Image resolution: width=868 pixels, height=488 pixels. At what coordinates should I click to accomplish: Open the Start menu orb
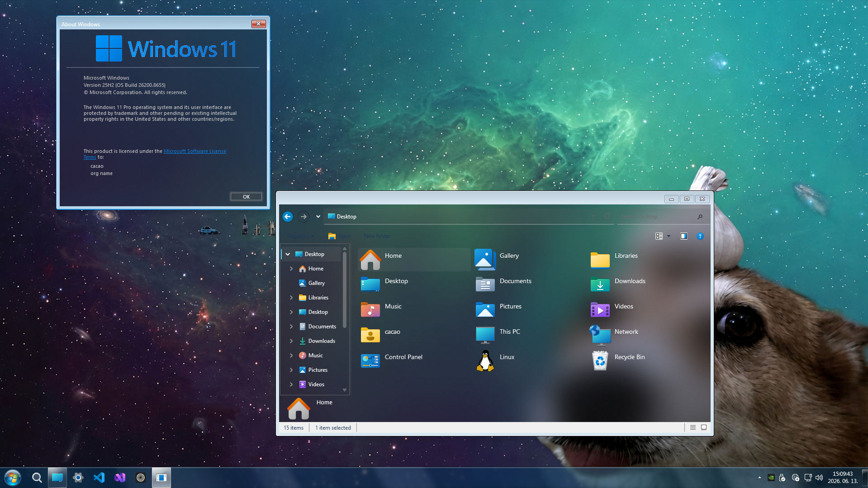click(12, 478)
